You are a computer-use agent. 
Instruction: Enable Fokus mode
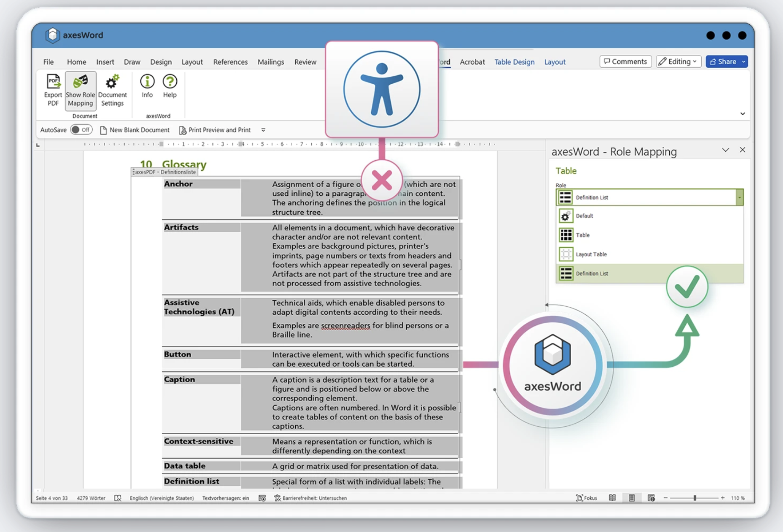(586, 498)
